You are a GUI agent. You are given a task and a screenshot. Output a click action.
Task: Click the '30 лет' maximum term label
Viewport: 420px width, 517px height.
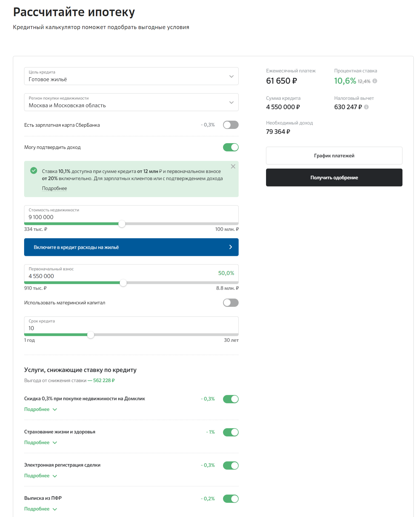coord(231,340)
